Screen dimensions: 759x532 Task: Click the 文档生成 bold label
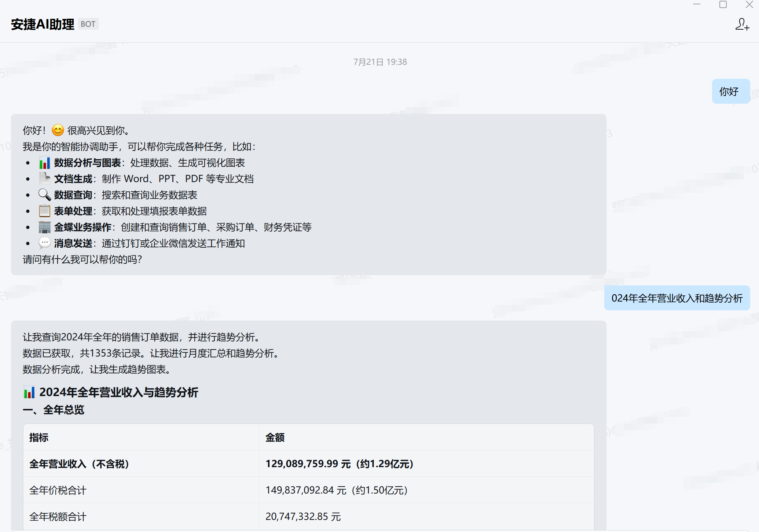73,179
